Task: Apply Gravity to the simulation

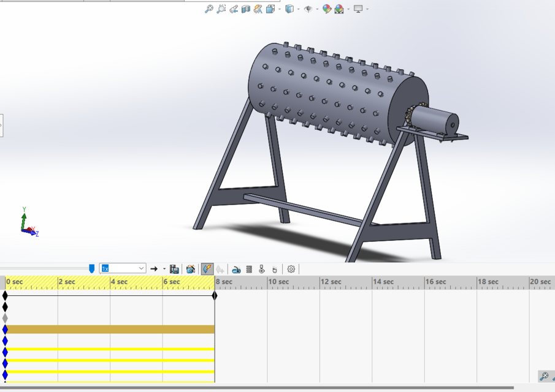Action: point(275,268)
